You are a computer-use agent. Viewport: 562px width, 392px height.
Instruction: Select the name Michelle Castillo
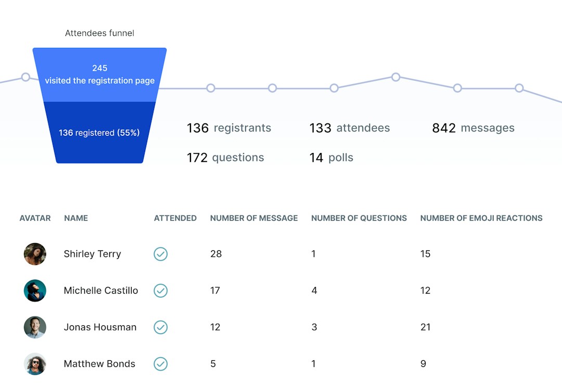point(101,290)
